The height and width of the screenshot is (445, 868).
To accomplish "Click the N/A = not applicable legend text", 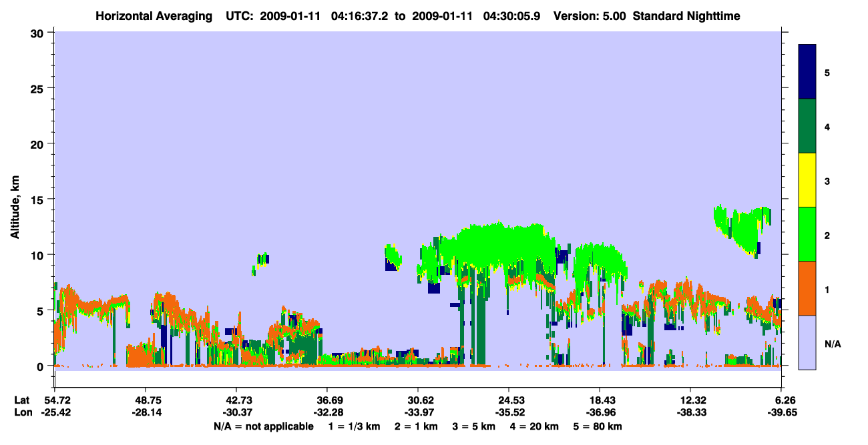I will click(264, 426).
